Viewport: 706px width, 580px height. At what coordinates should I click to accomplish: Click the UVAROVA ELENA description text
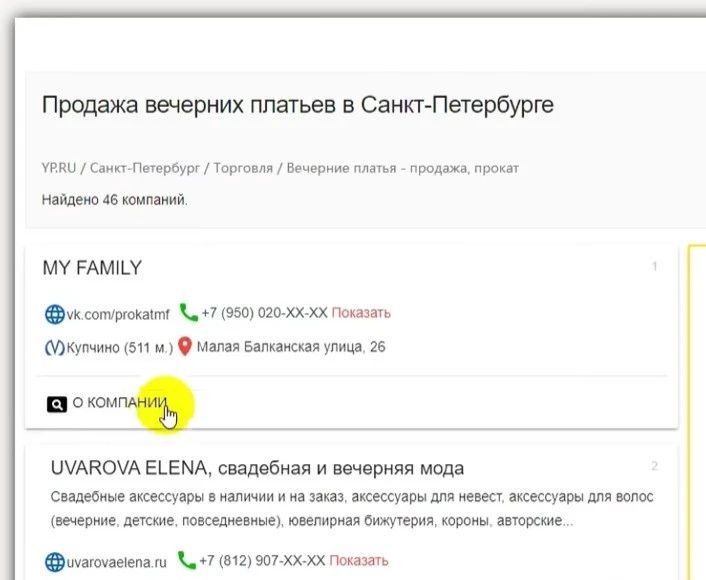(x=352, y=508)
